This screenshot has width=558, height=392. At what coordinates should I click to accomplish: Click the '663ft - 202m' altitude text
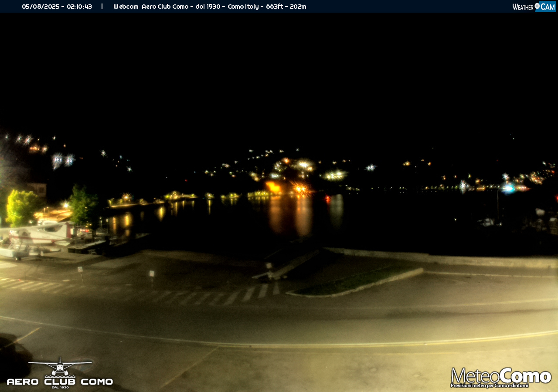(x=286, y=7)
